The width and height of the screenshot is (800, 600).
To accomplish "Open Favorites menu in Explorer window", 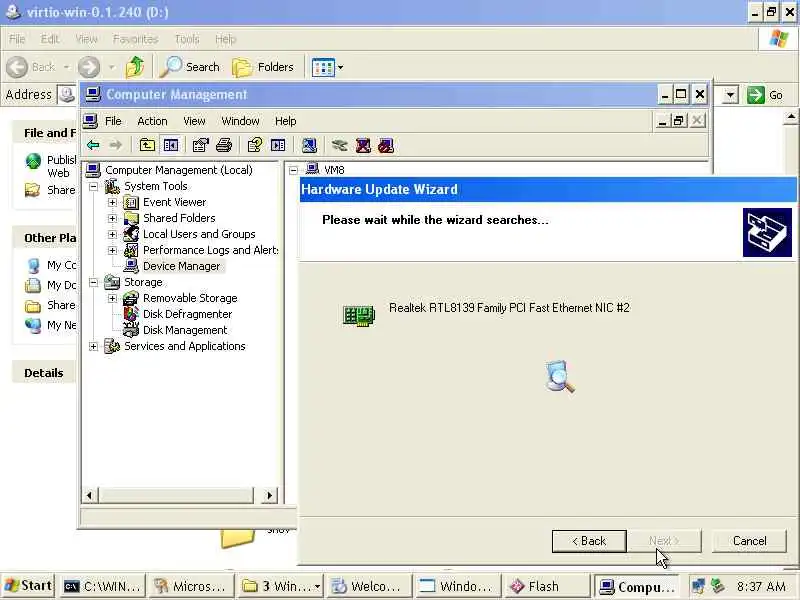I will click(135, 39).
